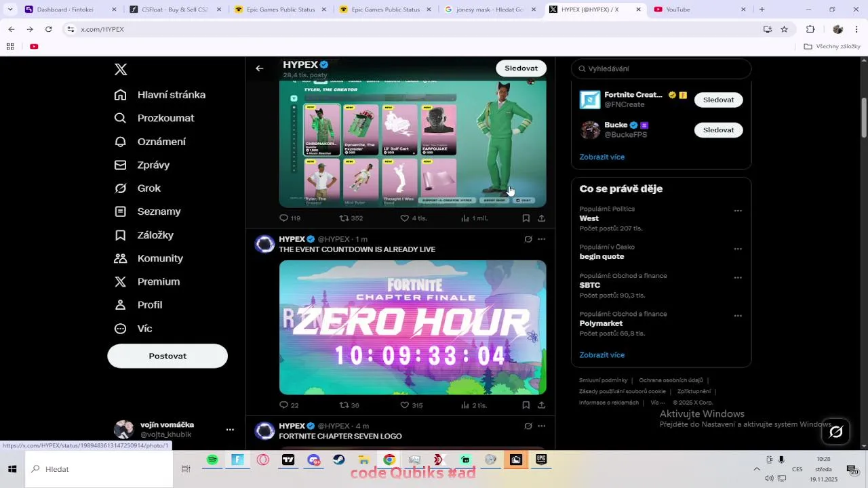Open Epic Games Launcher from taskbar

(x=541, y=460)
